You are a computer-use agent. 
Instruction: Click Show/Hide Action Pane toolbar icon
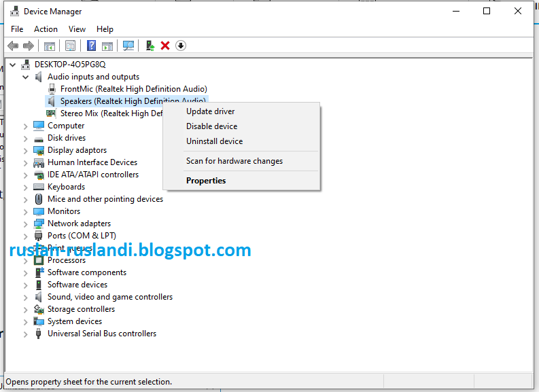(x=107, y=46)
